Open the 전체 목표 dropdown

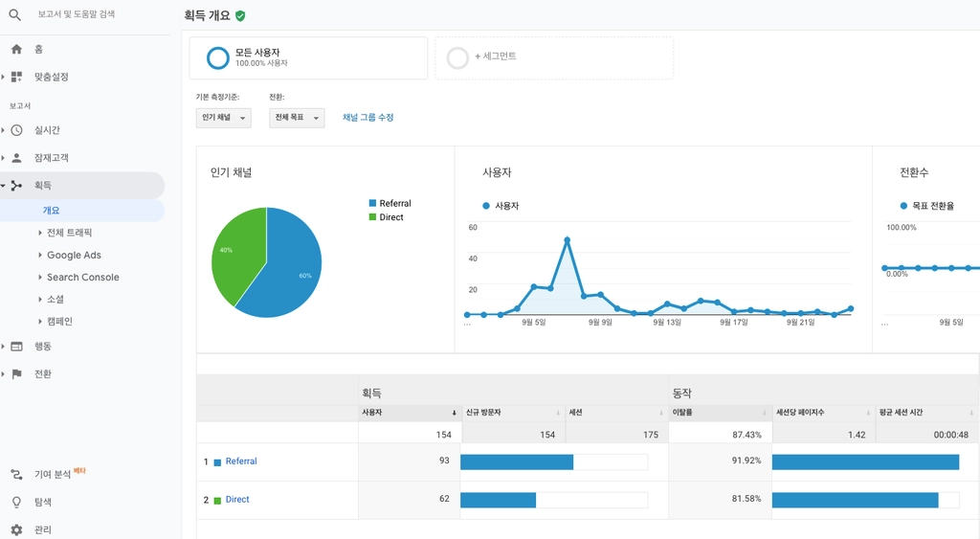297,118
